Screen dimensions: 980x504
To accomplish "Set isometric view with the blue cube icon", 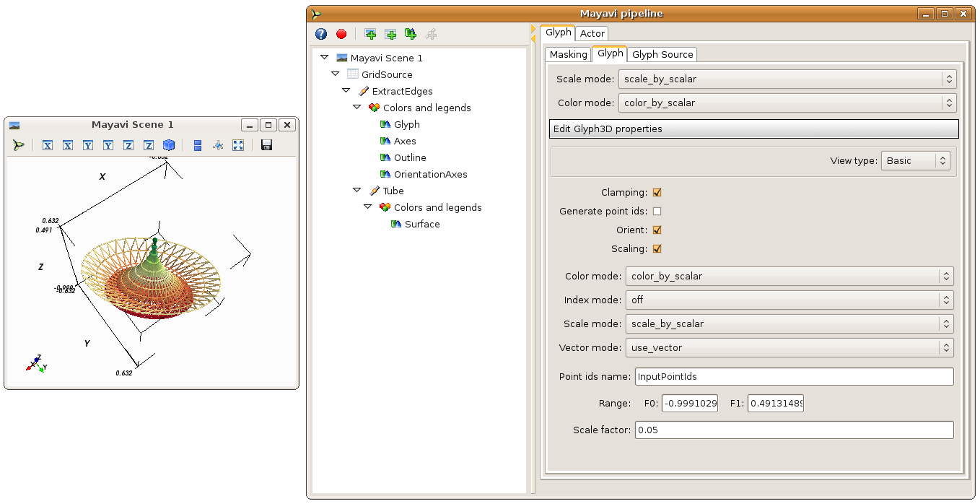I will point(169,145).
